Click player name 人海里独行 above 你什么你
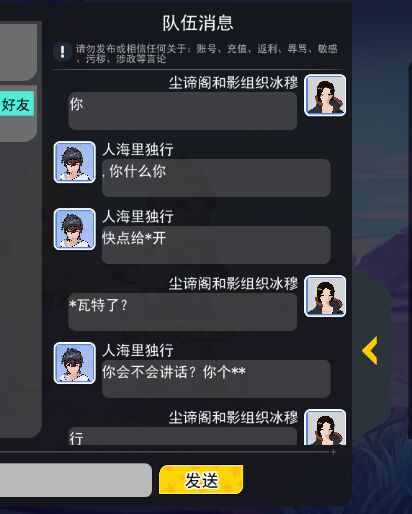412x514 pixels. (138, 149)
